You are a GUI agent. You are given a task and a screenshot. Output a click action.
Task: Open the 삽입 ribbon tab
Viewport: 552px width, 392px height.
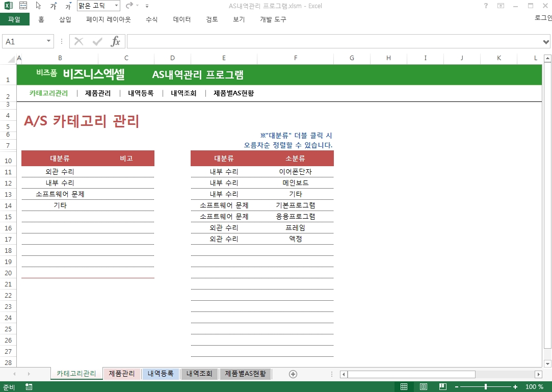[65, 19]
